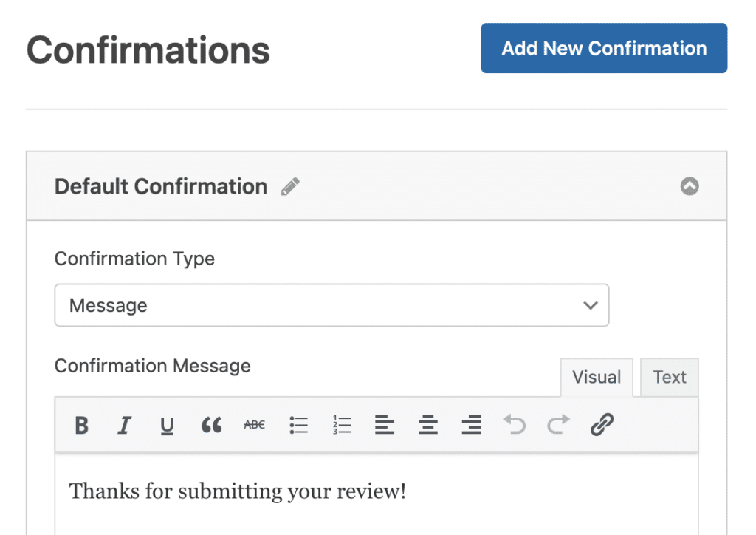Create a bulleted list

[298, 425]
